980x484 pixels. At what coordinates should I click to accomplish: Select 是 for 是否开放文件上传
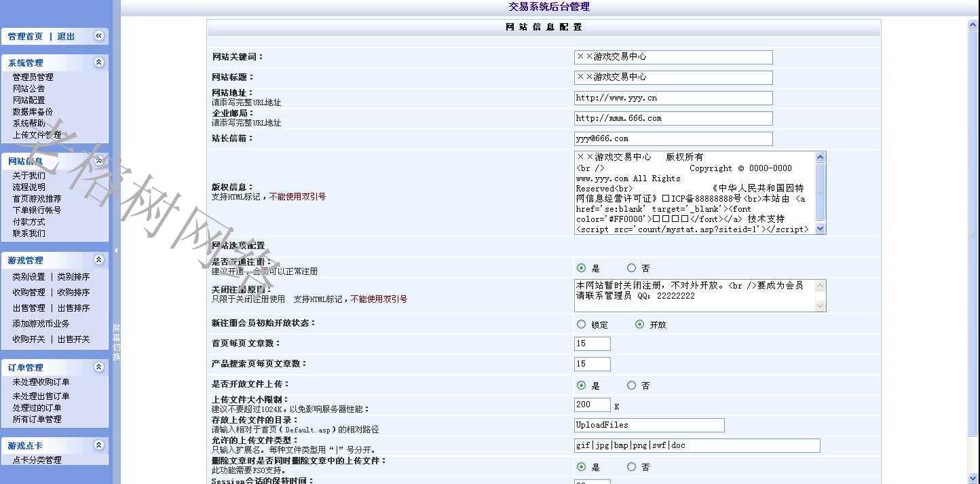click(582, 386)
